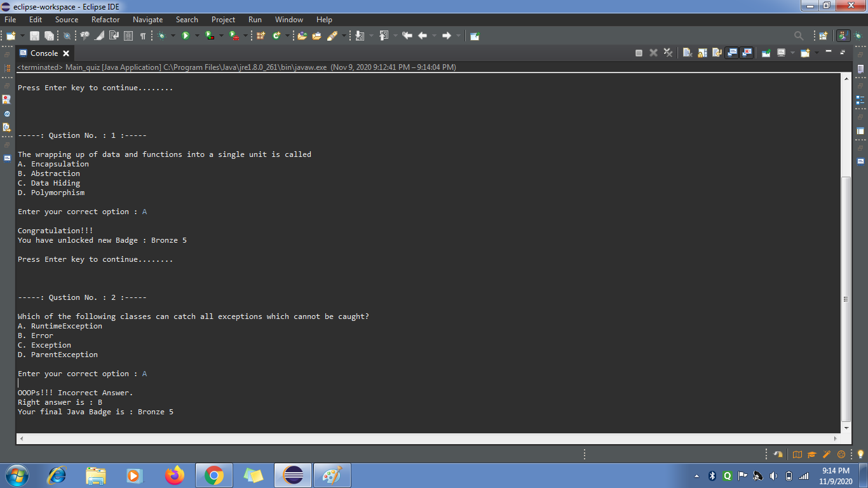Open the Navigate menu
The image size is (868, 488).
pos(148,20)
